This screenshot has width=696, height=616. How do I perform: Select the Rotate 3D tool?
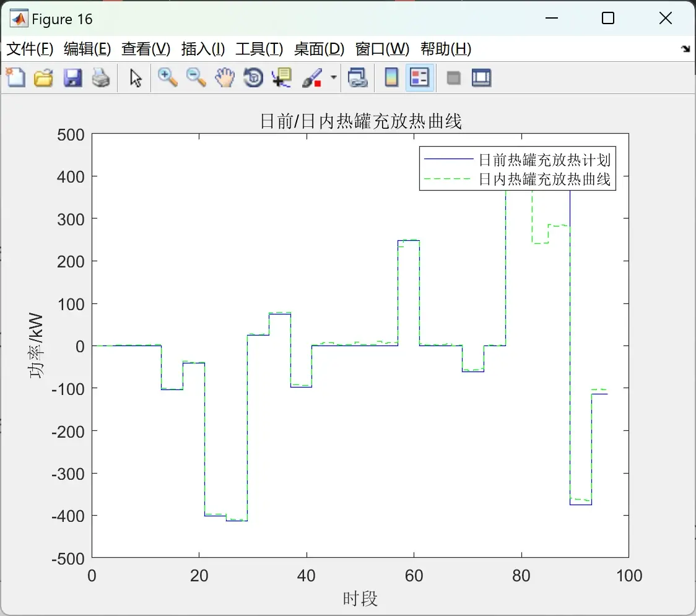click(253, 77)
